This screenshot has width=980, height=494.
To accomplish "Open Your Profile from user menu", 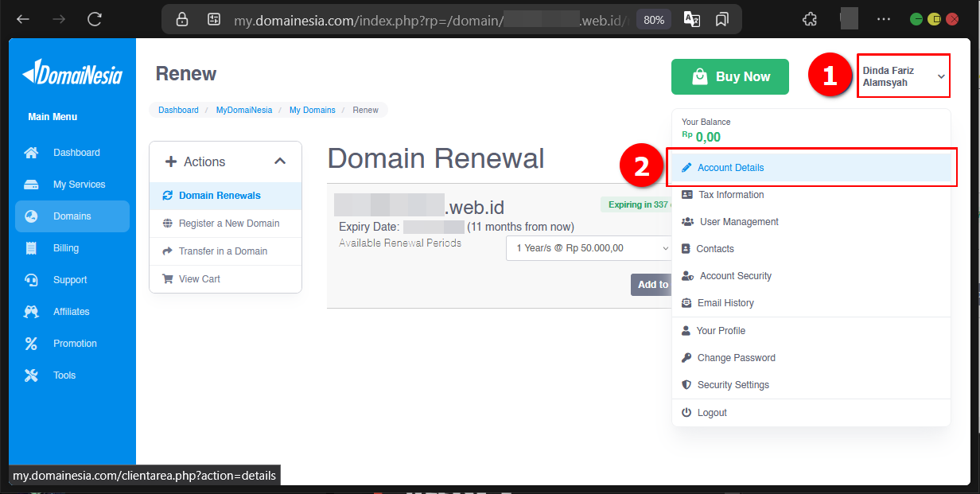I will coord(811,331).
